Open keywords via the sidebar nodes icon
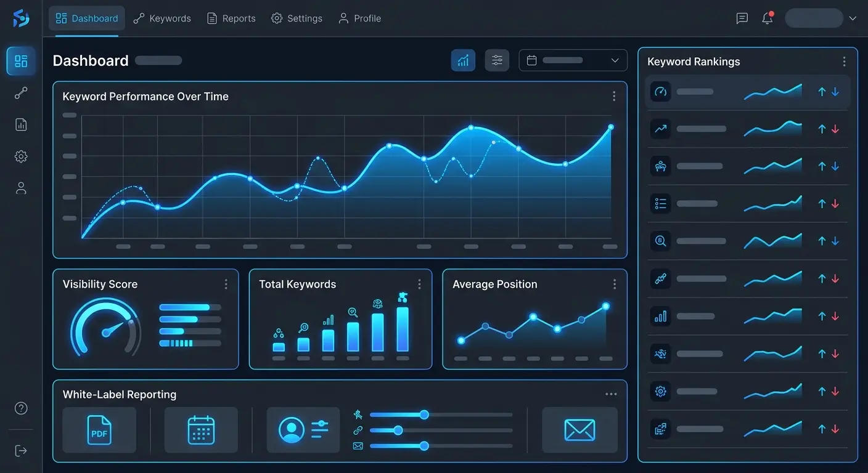The image size is (868, 473). click(21, 93)
